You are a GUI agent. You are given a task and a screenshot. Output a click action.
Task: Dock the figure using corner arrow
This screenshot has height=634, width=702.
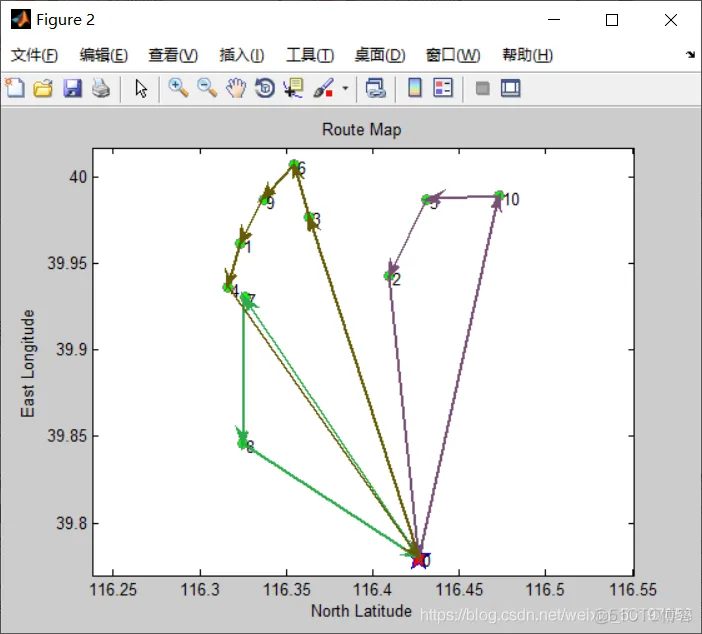[x=690, y=55]
